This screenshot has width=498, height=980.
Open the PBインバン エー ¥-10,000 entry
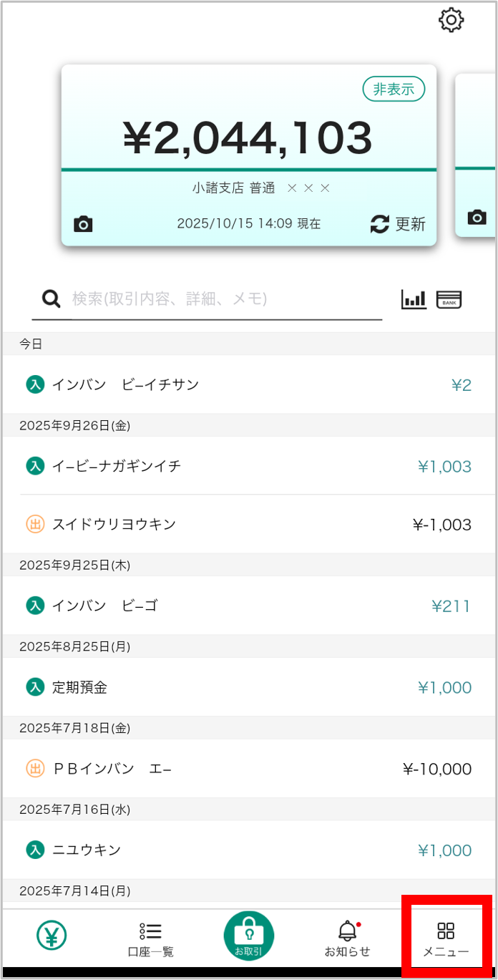249,770
